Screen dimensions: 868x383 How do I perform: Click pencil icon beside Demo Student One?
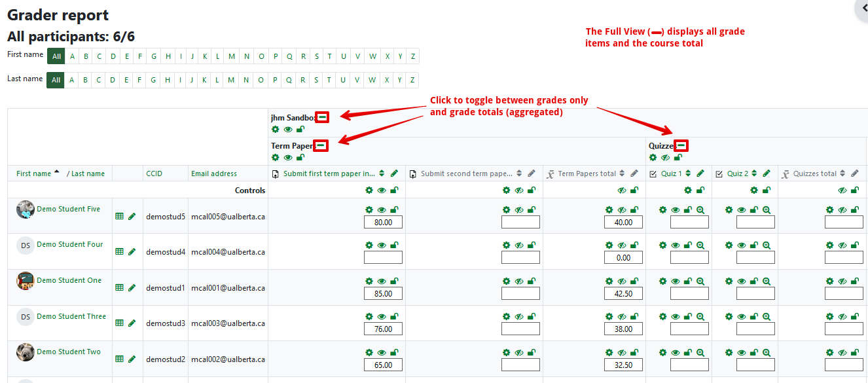tap(132, 287)
